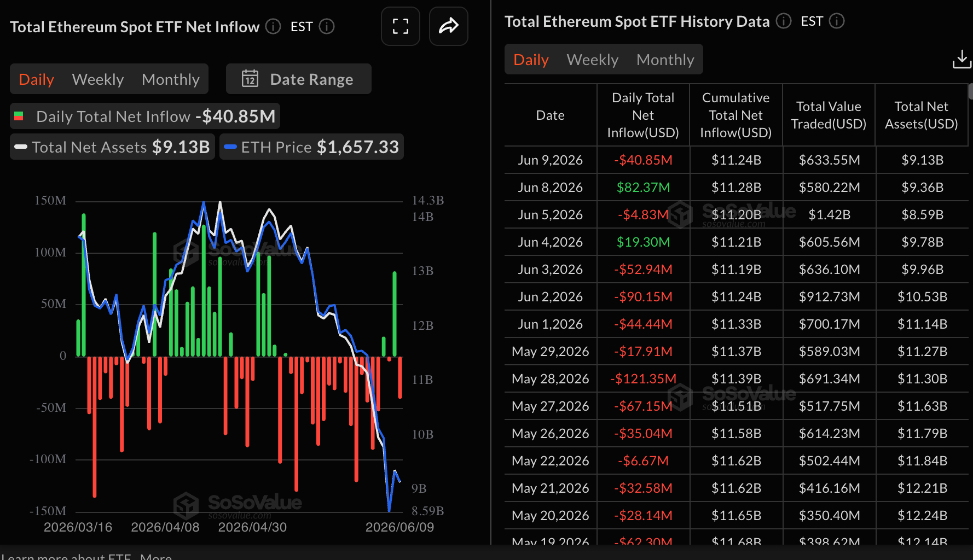Open info icon beside History Data title
Image resolution: width=973 pixels, height=560 pixels.
point(784,21)
